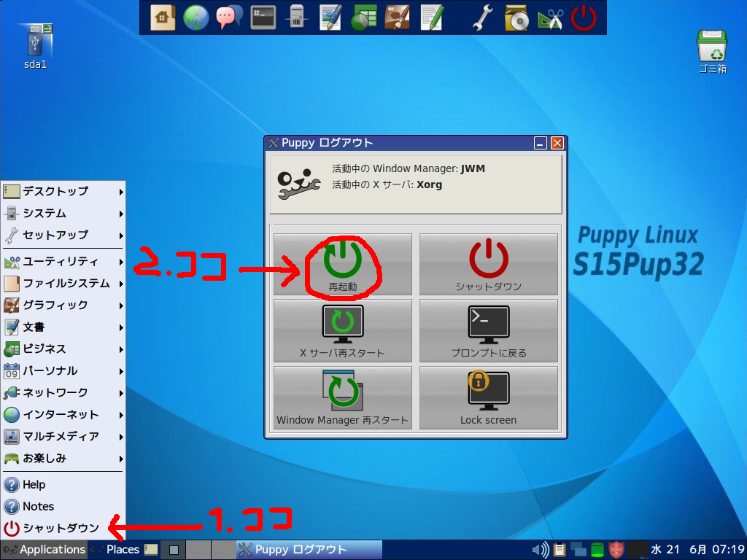Click the volume speaker tray icon
This screenshot has height=560, width=747.
541,550
